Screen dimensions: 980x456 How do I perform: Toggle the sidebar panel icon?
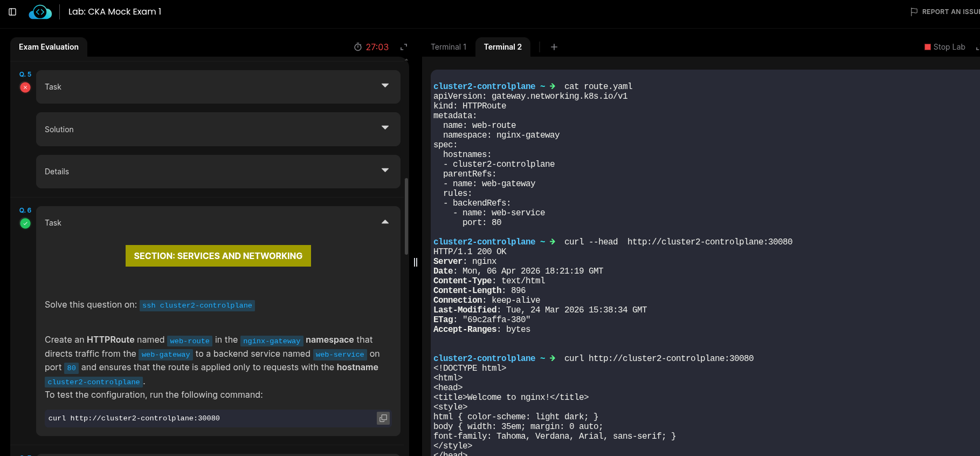point(12,12)
